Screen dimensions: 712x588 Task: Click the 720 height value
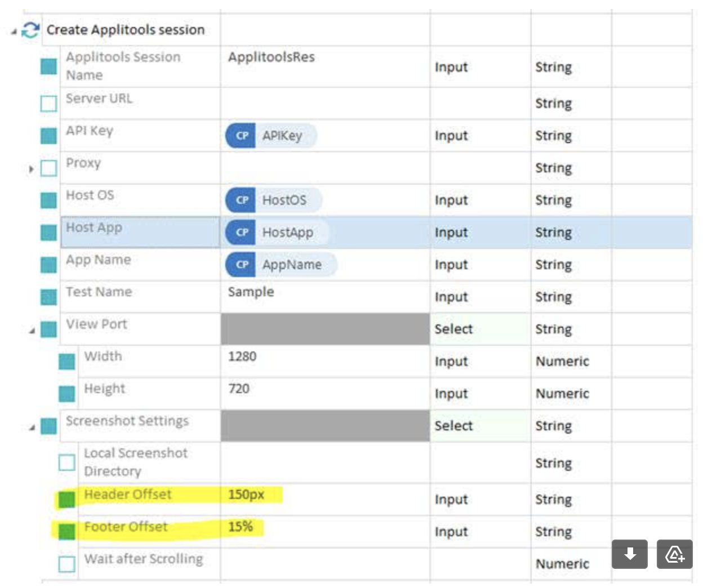(239, 388)
